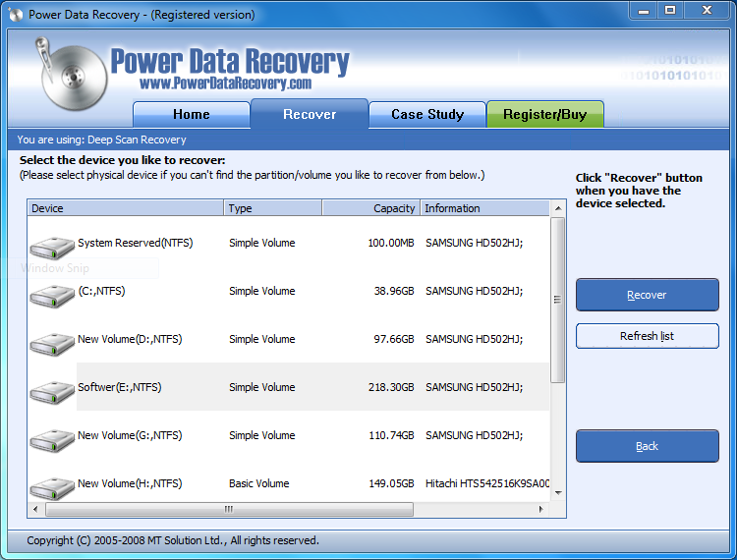Click the Basic Volume type cell
This screenshot has height=560, width=737.
(x=259, y=483)
